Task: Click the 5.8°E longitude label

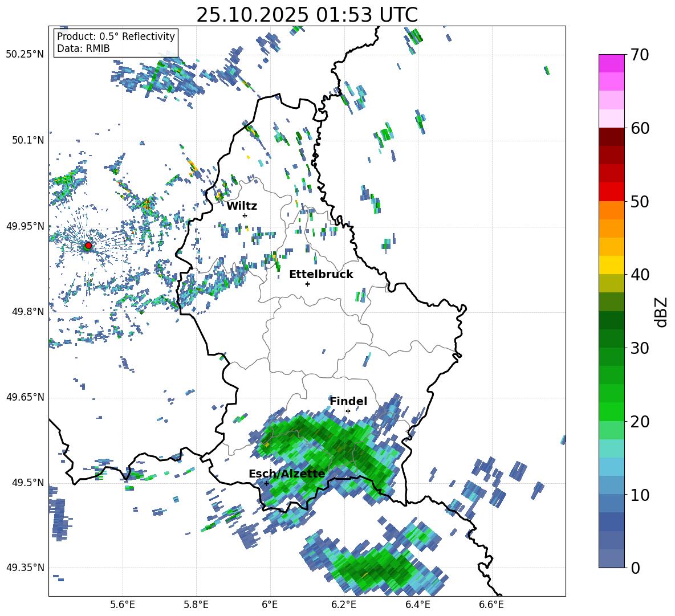Action: 196,605
